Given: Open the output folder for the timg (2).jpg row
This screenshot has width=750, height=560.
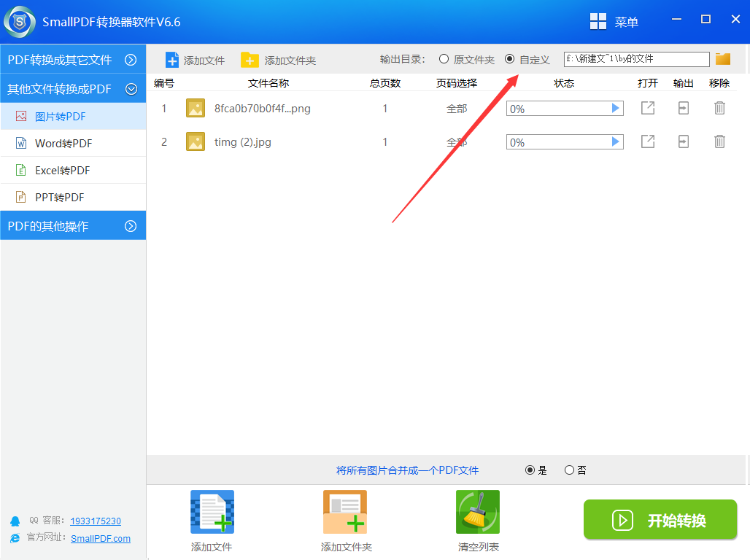Looking at the screenshot, I should (684, 141).
